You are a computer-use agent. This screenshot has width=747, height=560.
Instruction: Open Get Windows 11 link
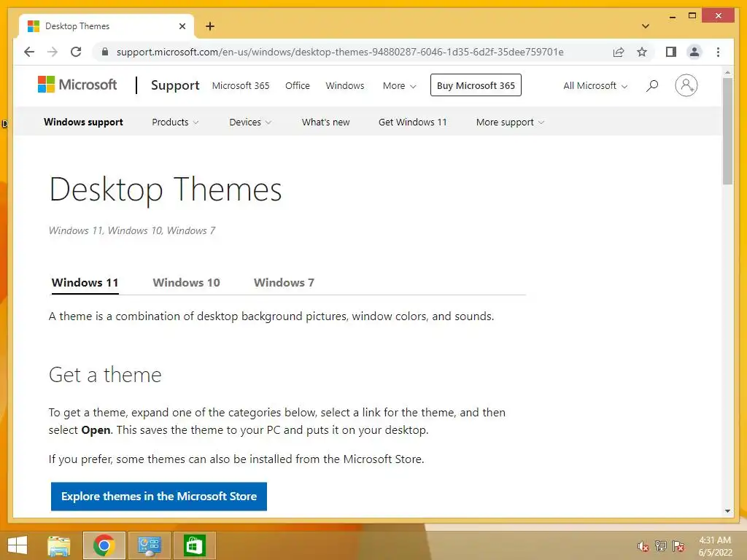413,122
